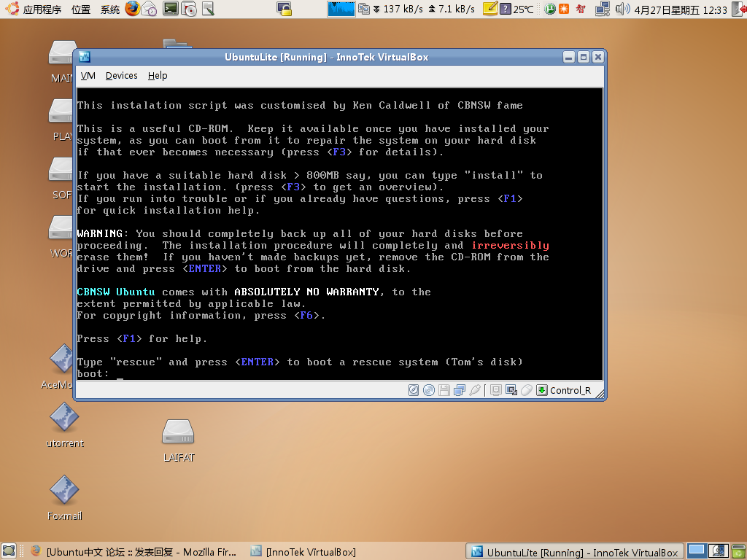This screenshot has height=560, width=747.
Task: Switch to the [InnoTek VirtualBox] taskbar window
Action: click(303, 552)
